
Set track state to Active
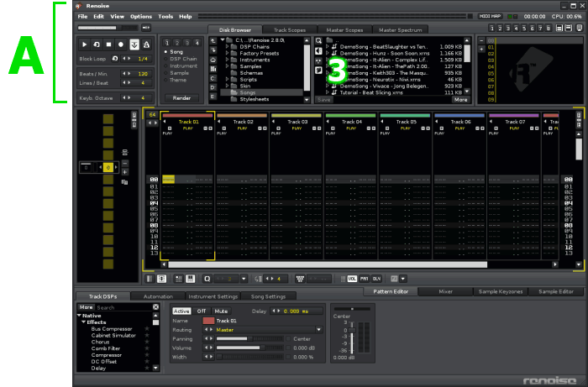click(181, 311)
